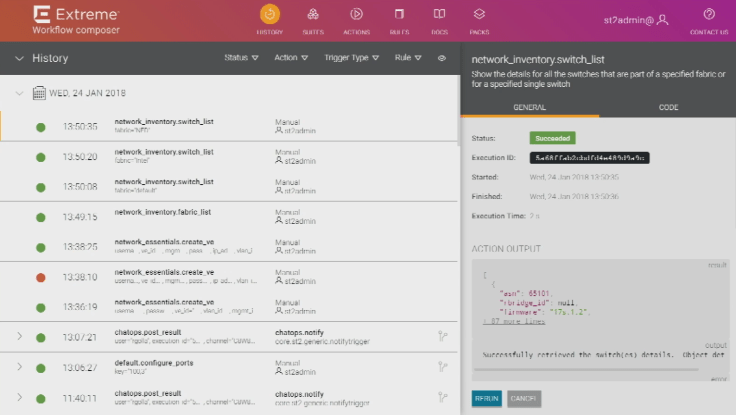This screenshot has height=415, width=736.
Task: Open the Status filter dropdown
Action: coord(241,58)
